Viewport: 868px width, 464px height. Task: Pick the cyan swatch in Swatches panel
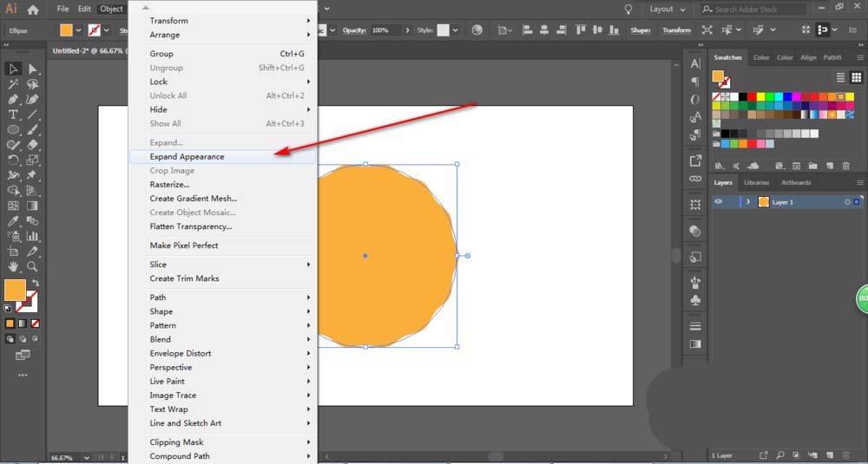click(x=779, y=97)
